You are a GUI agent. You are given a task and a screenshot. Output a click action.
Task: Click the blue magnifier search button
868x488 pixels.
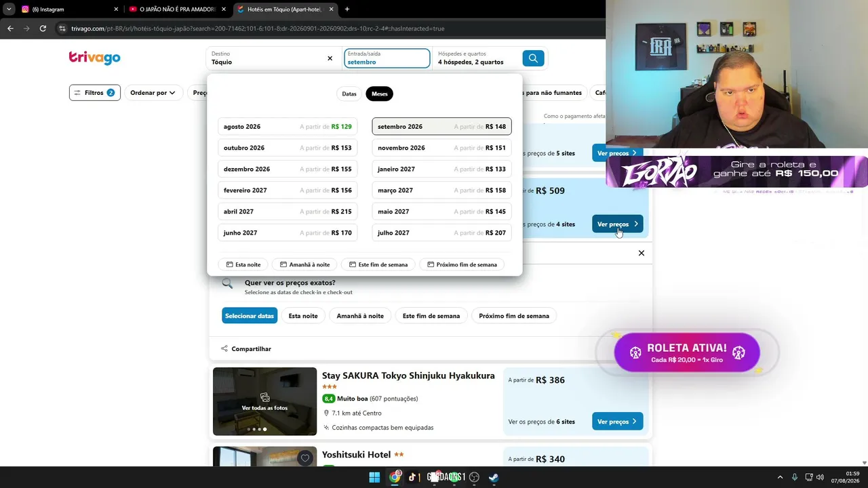tap(533, 58)
